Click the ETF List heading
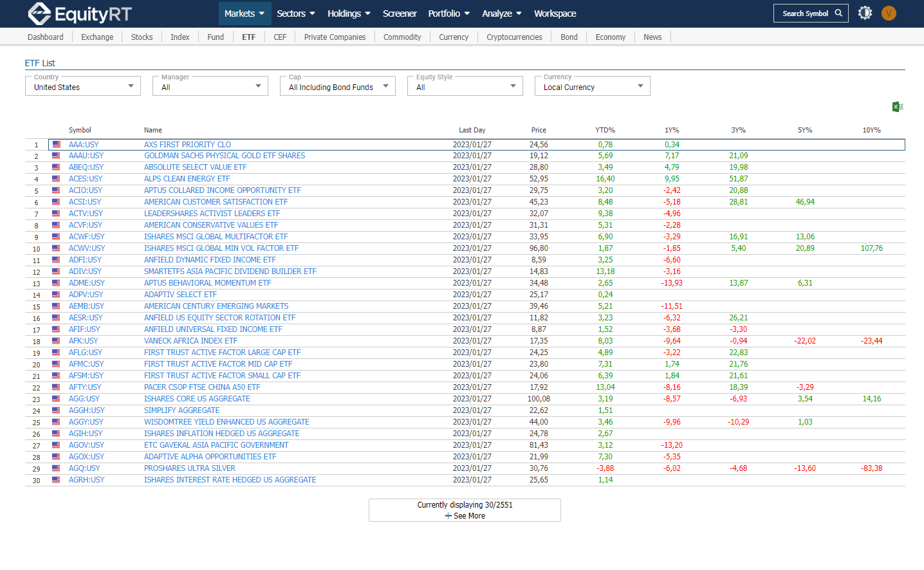924x570 pixels. tap(40, 63)
